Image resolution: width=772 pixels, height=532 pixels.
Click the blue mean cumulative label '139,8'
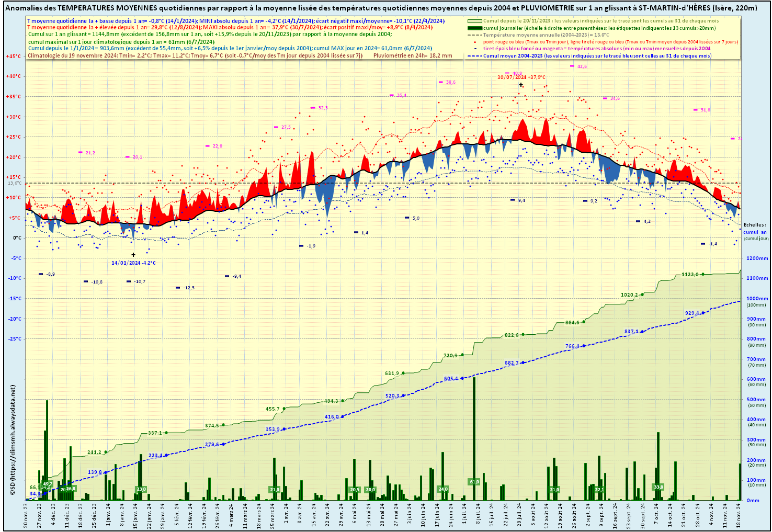pyautogui.click(x=95, y=472)
